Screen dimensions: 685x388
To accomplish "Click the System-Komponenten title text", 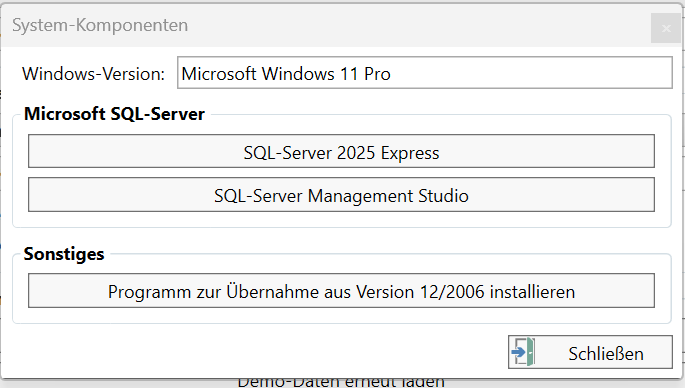I will [100, 25].
